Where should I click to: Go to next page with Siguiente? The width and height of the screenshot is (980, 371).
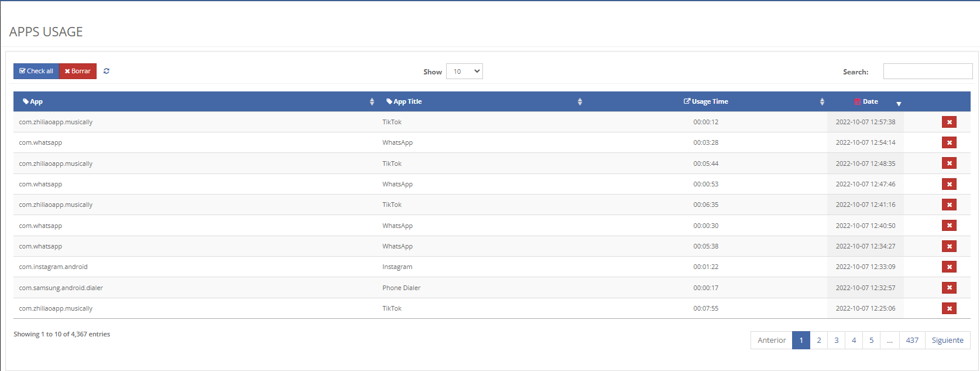(947, 340)
